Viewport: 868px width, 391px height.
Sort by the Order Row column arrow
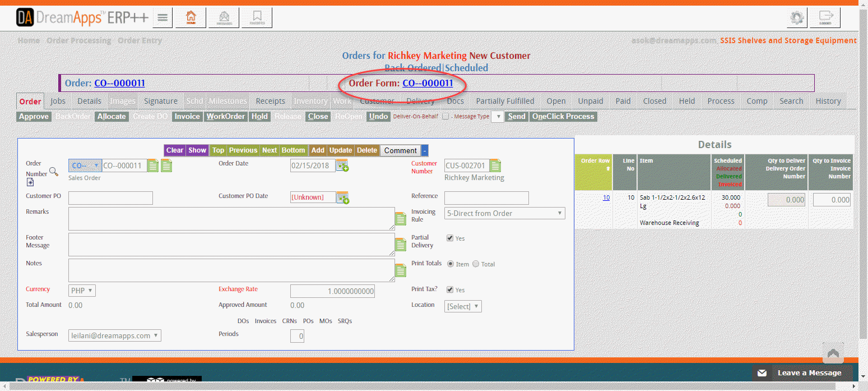coord(607,168)
